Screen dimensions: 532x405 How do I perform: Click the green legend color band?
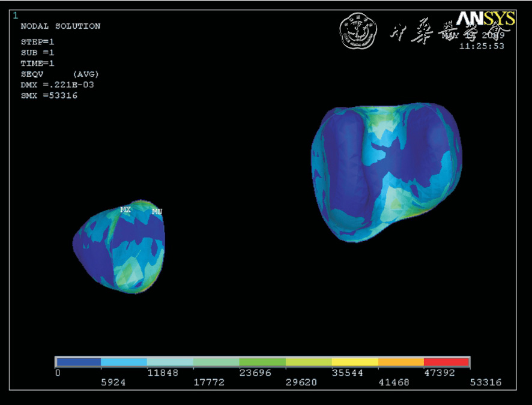click(x=262, y=362)
